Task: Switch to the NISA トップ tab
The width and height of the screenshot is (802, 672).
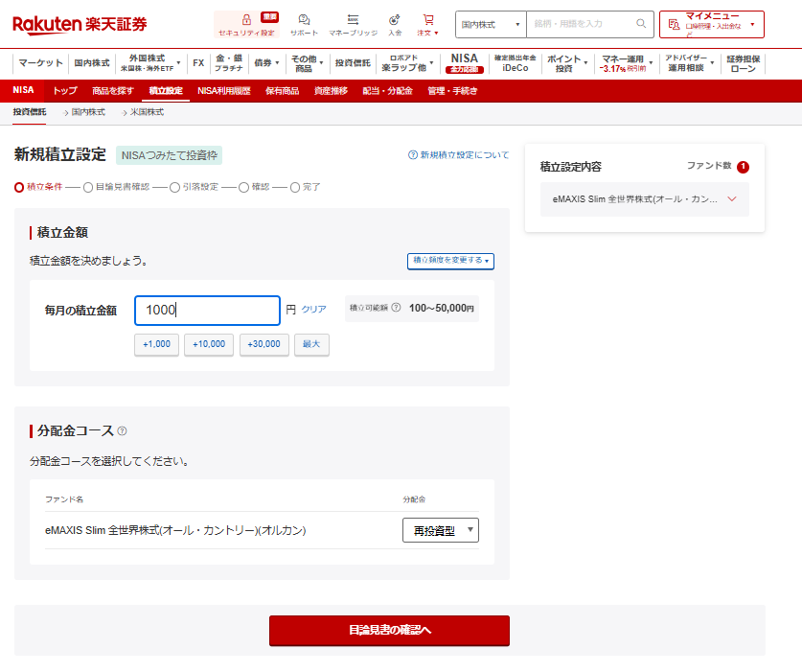Action: 65,90
